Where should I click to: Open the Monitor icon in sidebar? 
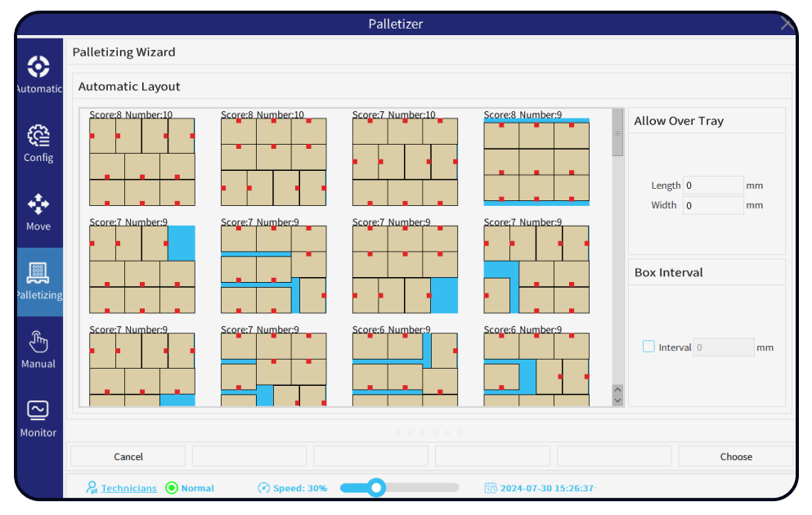point(38,410)
